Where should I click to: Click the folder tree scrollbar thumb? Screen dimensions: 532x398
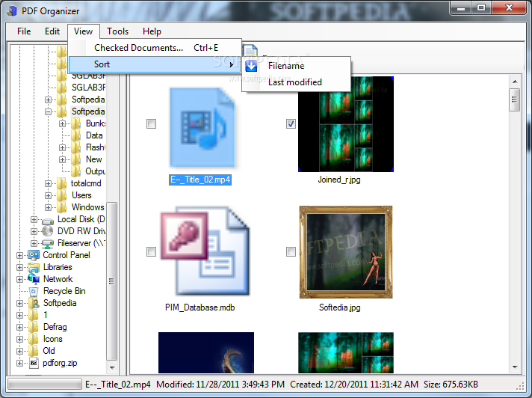pos(111,281)
